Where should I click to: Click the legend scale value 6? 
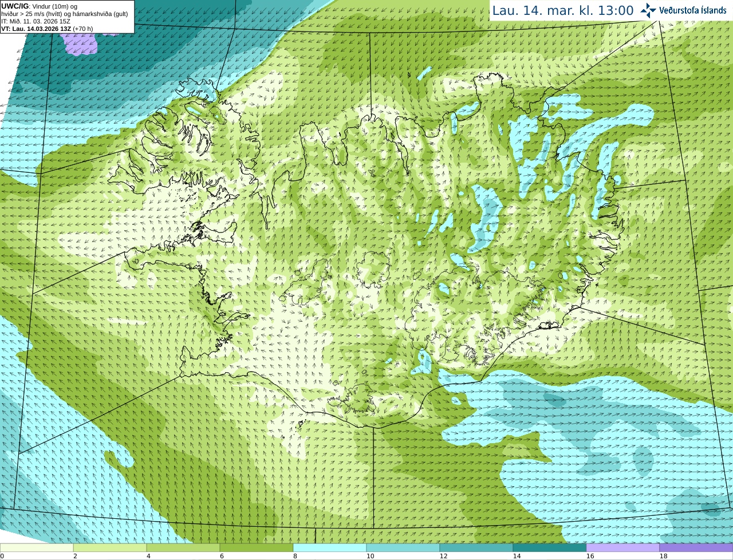point(222,556)
